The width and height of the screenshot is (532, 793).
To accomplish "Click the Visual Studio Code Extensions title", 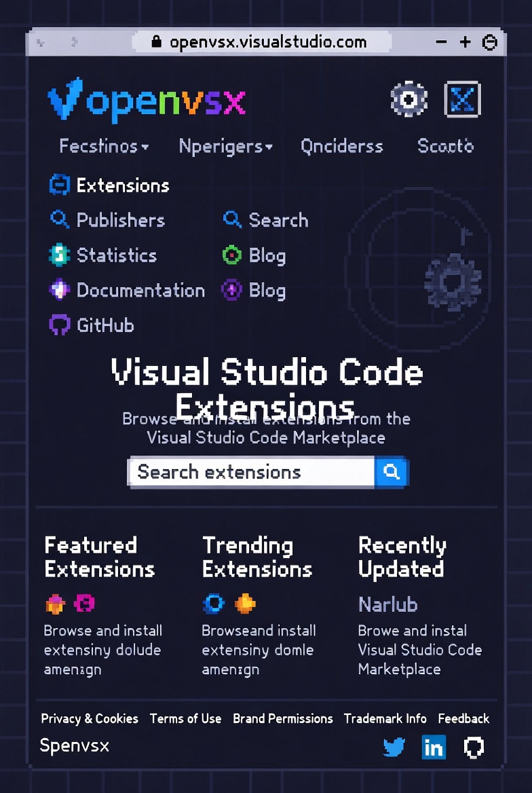I will [x=267, y=388].
